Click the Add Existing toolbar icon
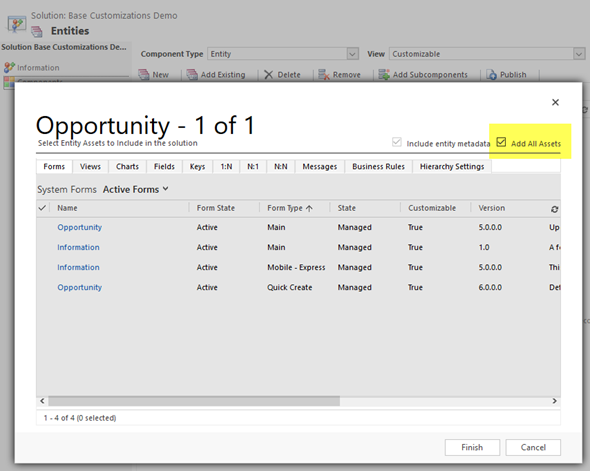Image resolution: width=590 pixels, height=471 pixels. click(192, 74)
